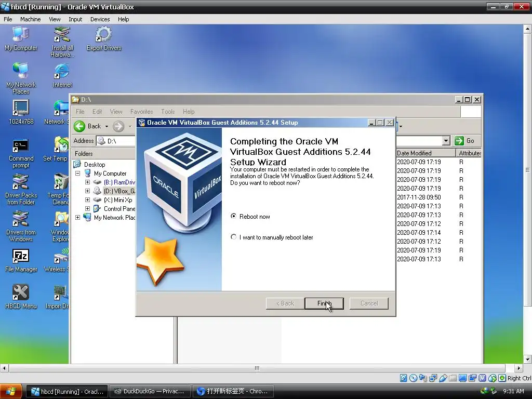Viewport: 532px width, 399px height.
Task: Click the taskbar clock showing 9:31 AM
Action: (513, 392)
